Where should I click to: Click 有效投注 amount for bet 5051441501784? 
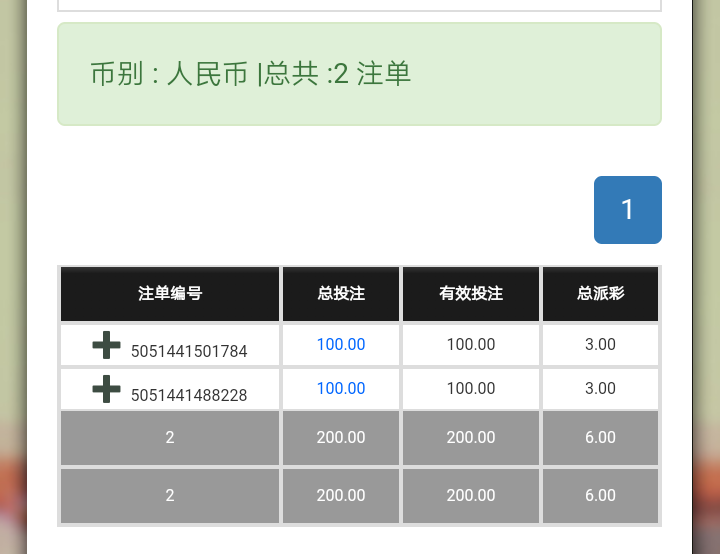coord(471,345)
